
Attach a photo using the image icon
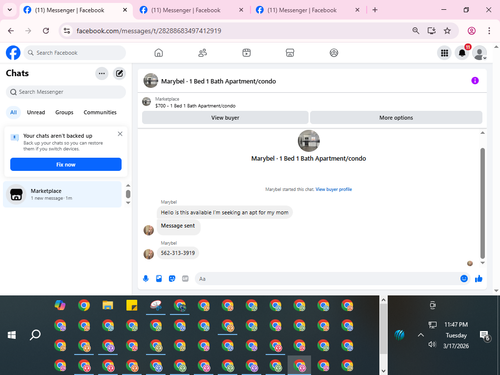pos(159,278)
